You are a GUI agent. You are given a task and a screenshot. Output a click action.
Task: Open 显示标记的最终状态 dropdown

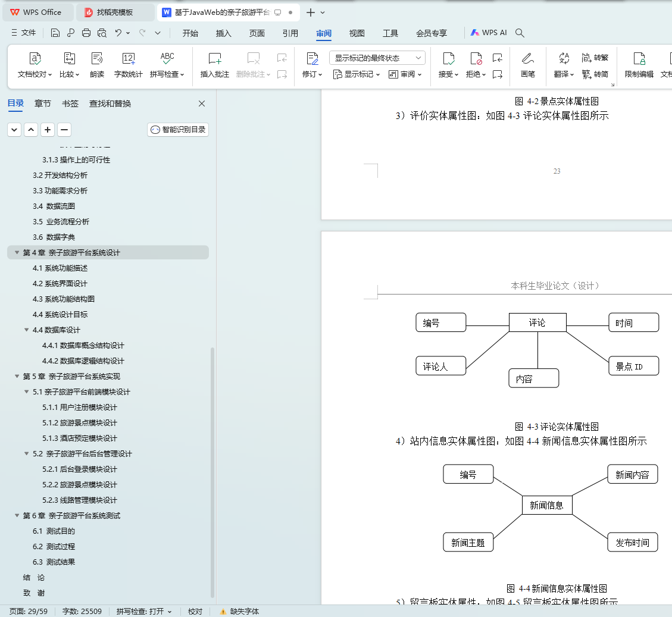click(x=377, y=58)
